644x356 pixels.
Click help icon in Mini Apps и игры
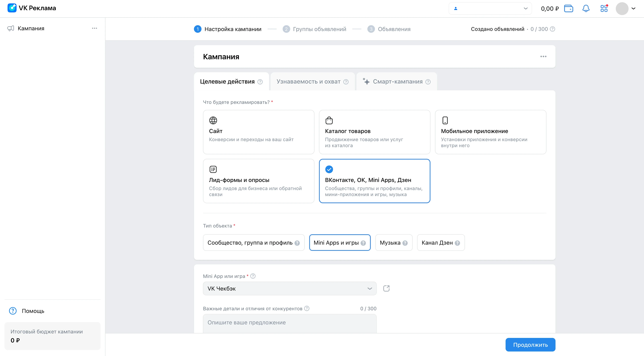(x=363, y=243)
